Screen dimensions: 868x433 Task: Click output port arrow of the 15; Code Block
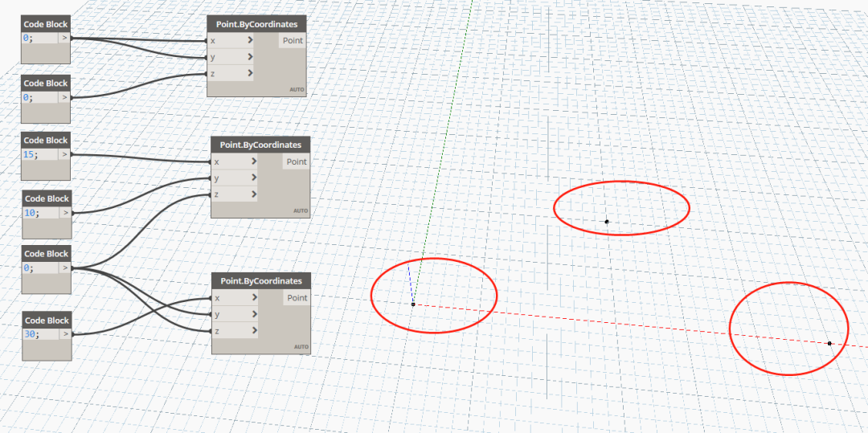click(x=64, y=155)
